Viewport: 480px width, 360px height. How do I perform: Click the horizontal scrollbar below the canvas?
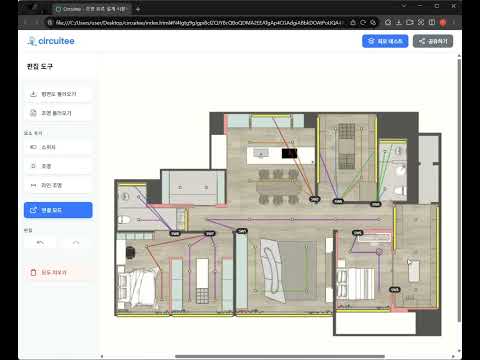[x=280, y=356]
